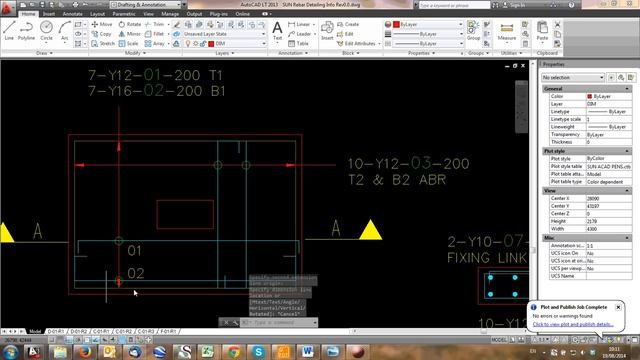
Task: Pick the Array tool
Action: (155, 43)
